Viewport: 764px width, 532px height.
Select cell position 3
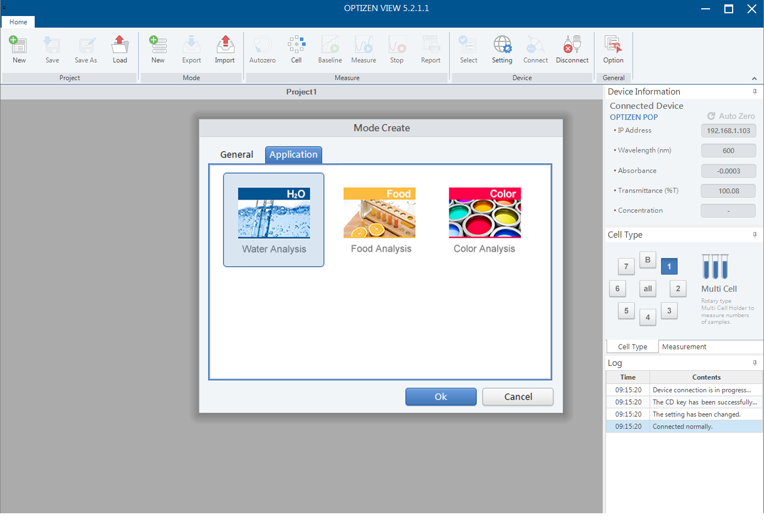[x=669, y=310]
